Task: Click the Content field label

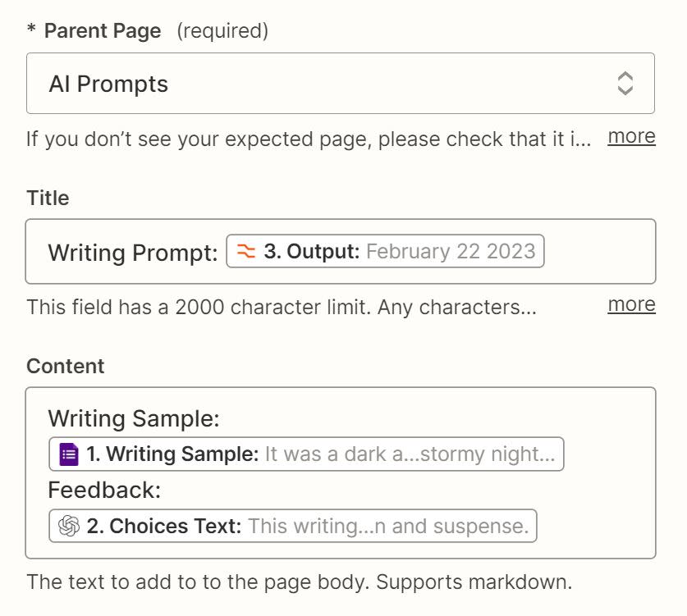Action: tap(65, 366)
